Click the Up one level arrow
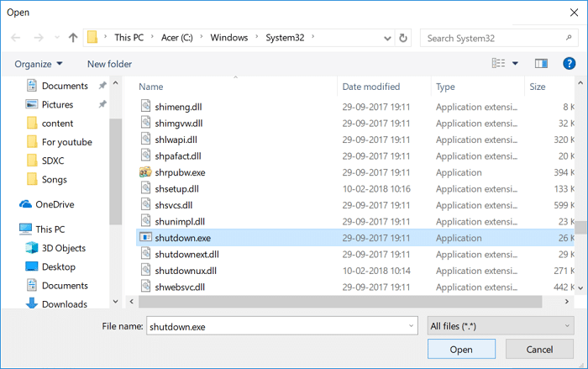The image size is (588, 369). pyautogui.click(x=73, y=38)
